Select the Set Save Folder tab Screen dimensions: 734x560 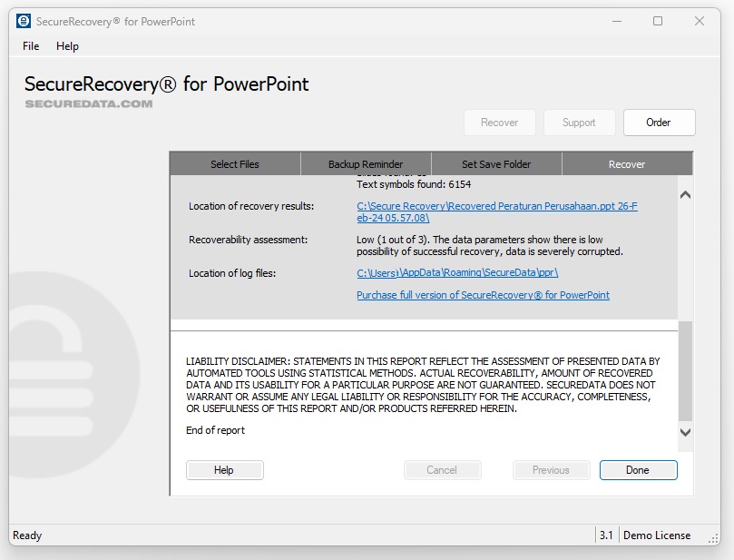coord(496,164)
